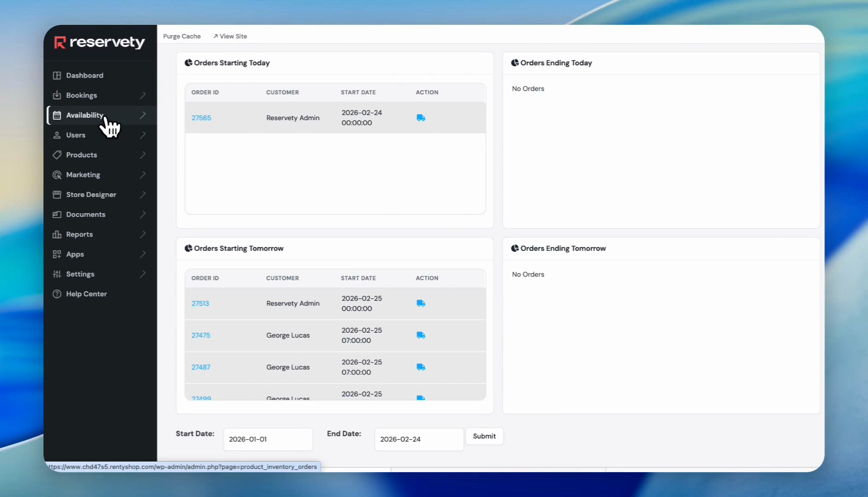Viewport: 868px width, 497px height.
Task: Expand the Bookings submenu chevron
Action: [143, 95]
